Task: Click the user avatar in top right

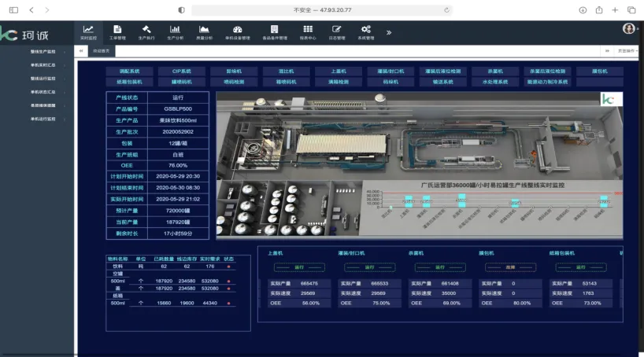Action: coord(628,29)
